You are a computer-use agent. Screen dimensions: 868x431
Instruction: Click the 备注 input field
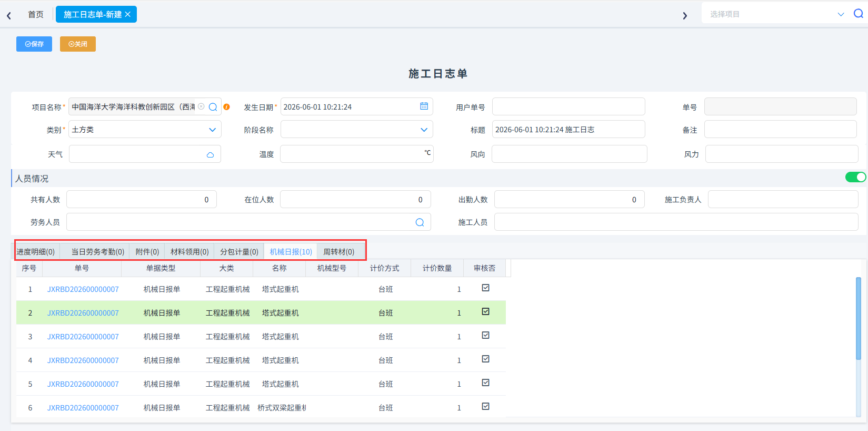pyautogui.click(x=781, y=129)
